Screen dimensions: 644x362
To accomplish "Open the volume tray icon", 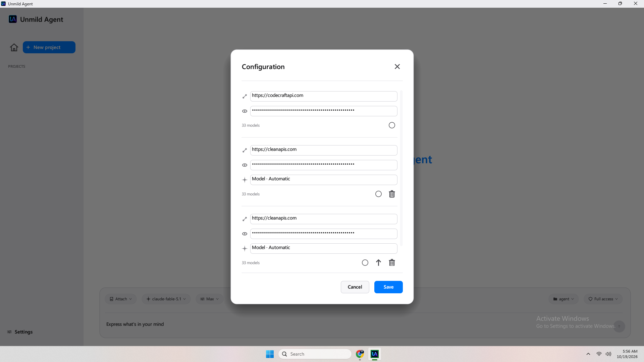I will [608, 354].
